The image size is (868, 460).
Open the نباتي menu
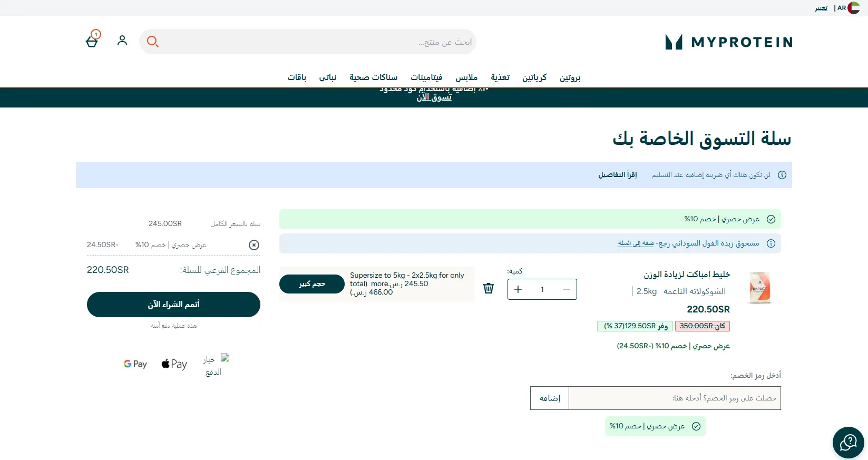[328, 77]
